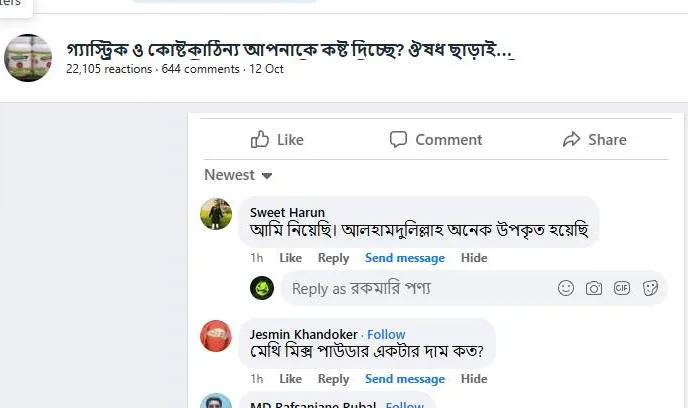Click the Comment speech bubble icon

pyautogui.click(x=398, y=139)
